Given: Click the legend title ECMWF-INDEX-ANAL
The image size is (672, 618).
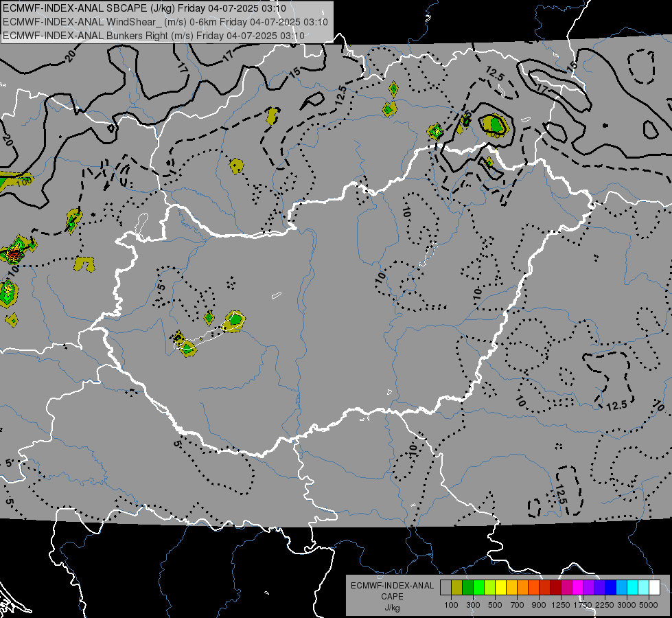Looking at the screenshot, I should click(x=392, y=586).
